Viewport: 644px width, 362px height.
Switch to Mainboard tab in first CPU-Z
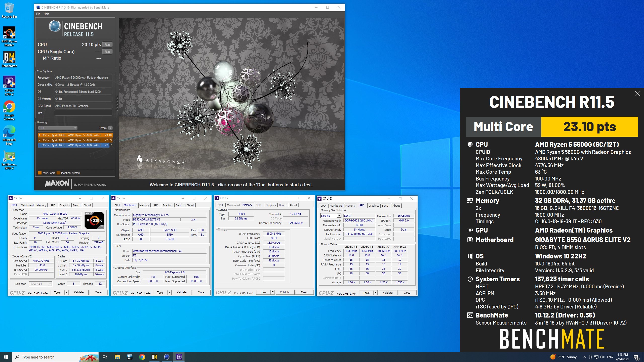[x=27, y=205]
